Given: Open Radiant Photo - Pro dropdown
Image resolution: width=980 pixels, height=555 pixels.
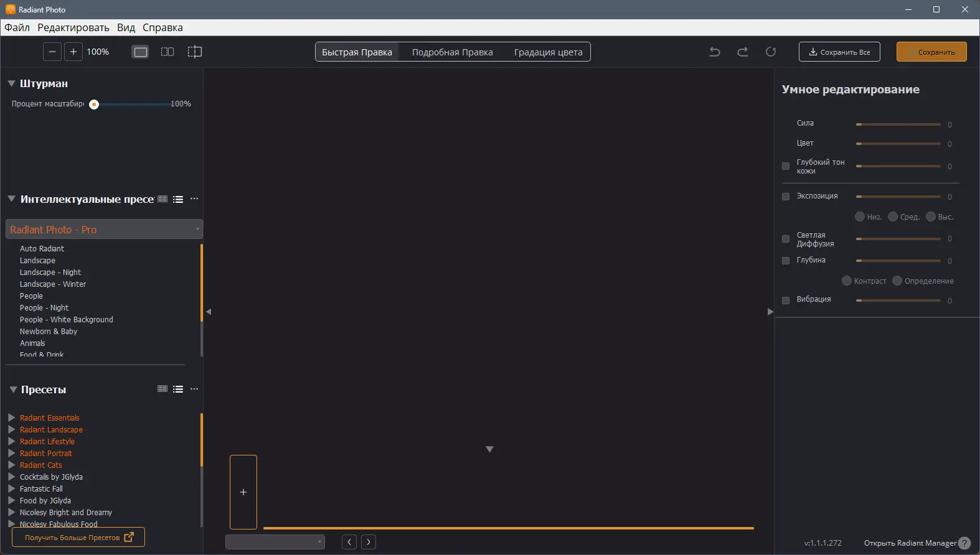Looking at the screenshot, I should click(104, 229).
